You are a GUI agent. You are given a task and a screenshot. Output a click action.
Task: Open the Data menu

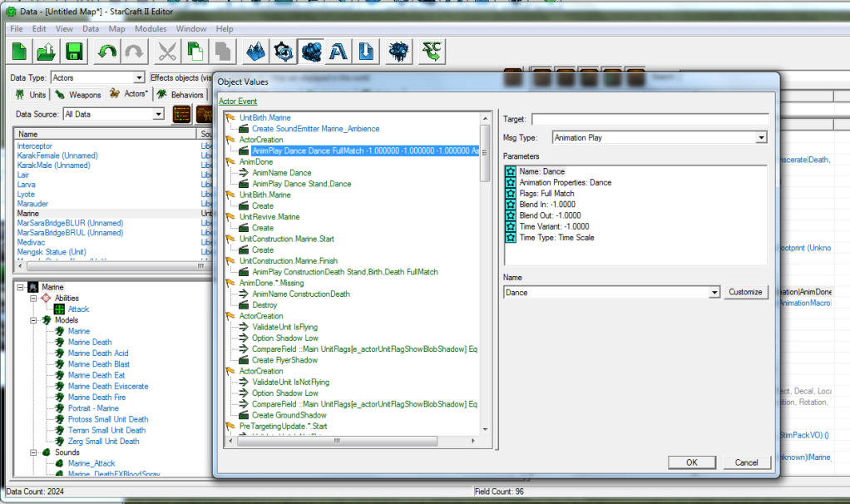pyautogui.click(x=91, y=29)
